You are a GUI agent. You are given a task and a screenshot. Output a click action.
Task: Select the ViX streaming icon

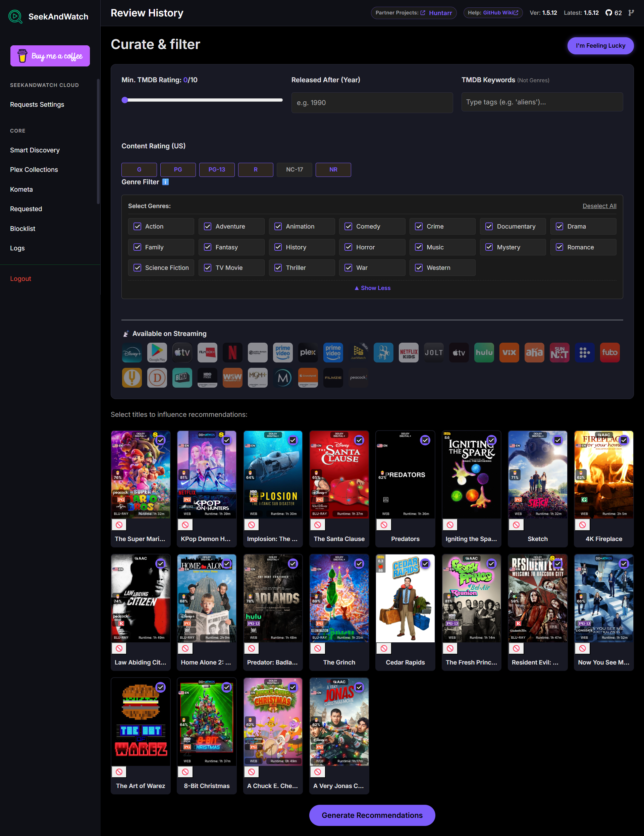pyautogui.click(x=509, y=352)
